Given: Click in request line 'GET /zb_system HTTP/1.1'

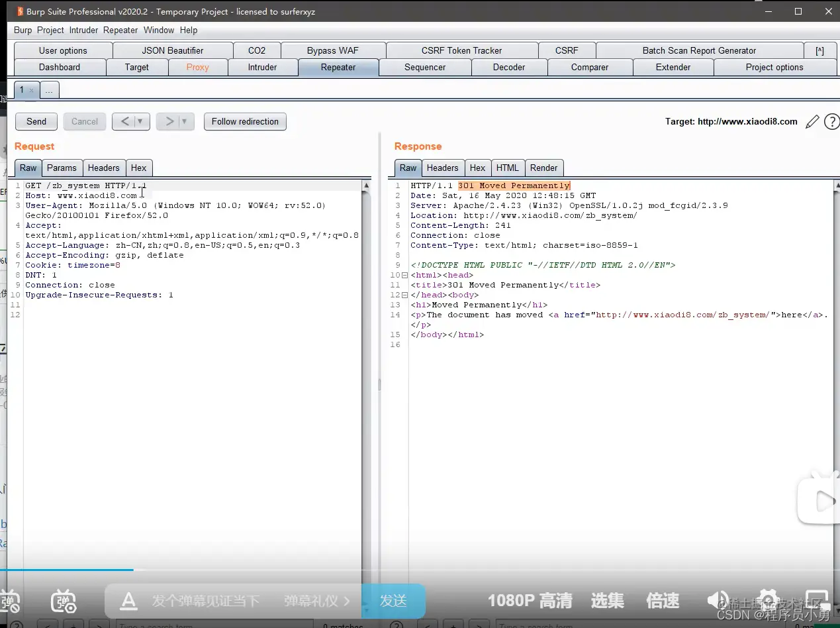Looking at the screenshot, I should point(86,185).
